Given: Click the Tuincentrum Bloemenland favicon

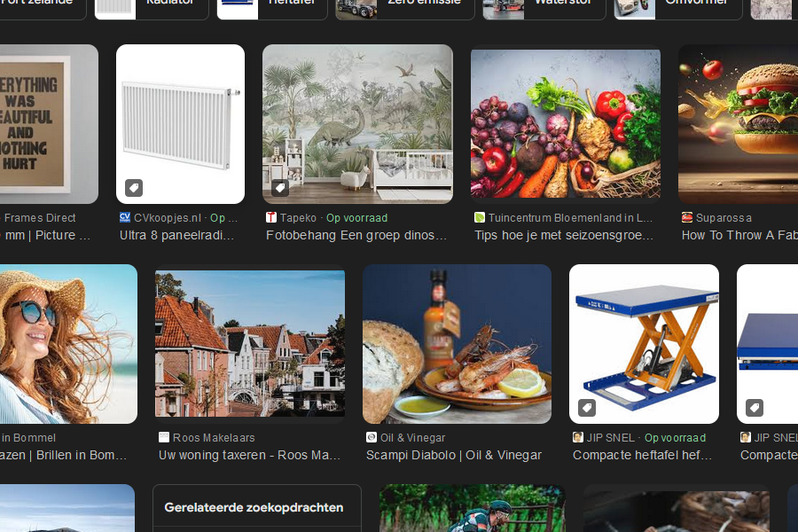Looking at the screenshot, I should (480, 217).
